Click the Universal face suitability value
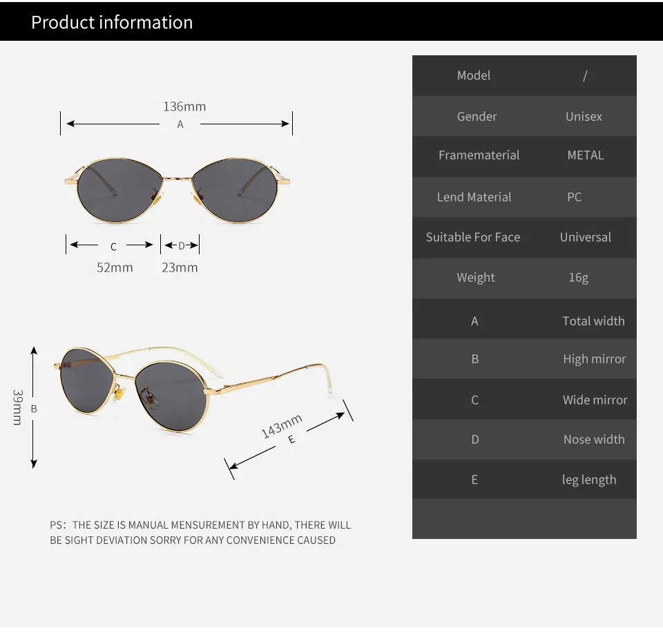The height and width of the screenshot is (644, 663). [585, 237]
